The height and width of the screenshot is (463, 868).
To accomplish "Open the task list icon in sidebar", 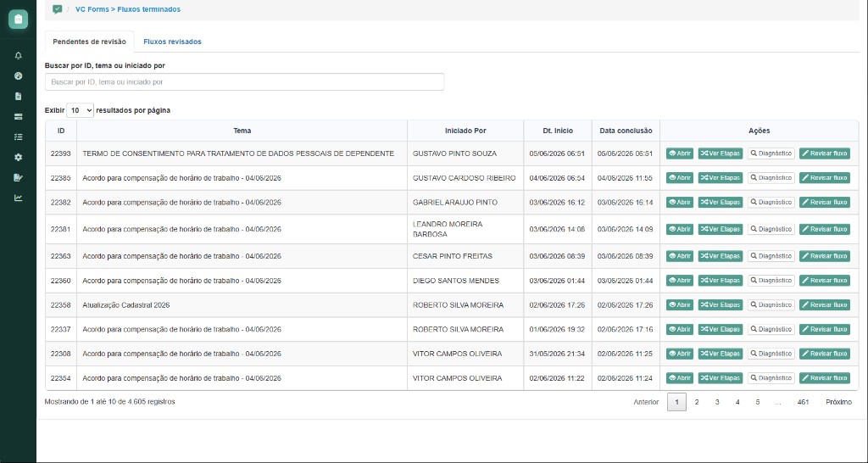I will coord(19,137).
